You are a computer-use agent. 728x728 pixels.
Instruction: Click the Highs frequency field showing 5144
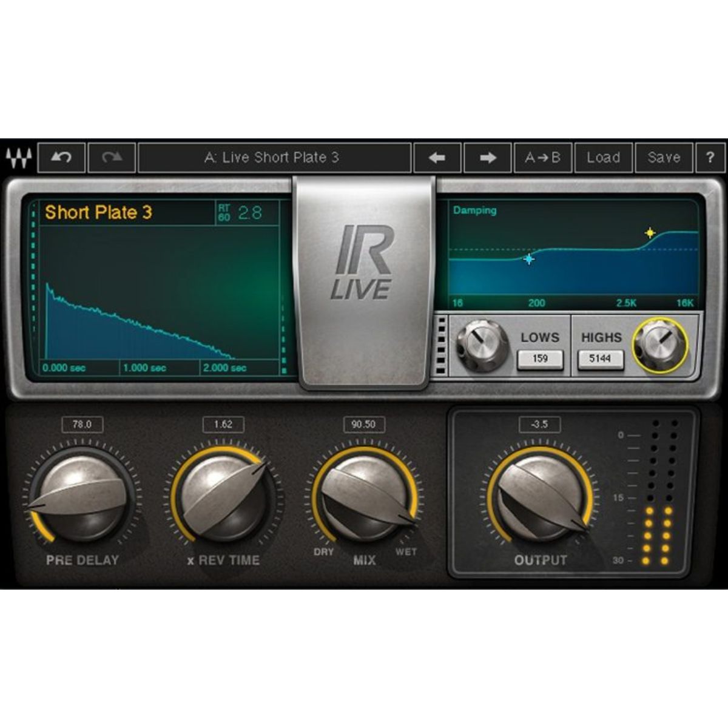coord(601,359)
